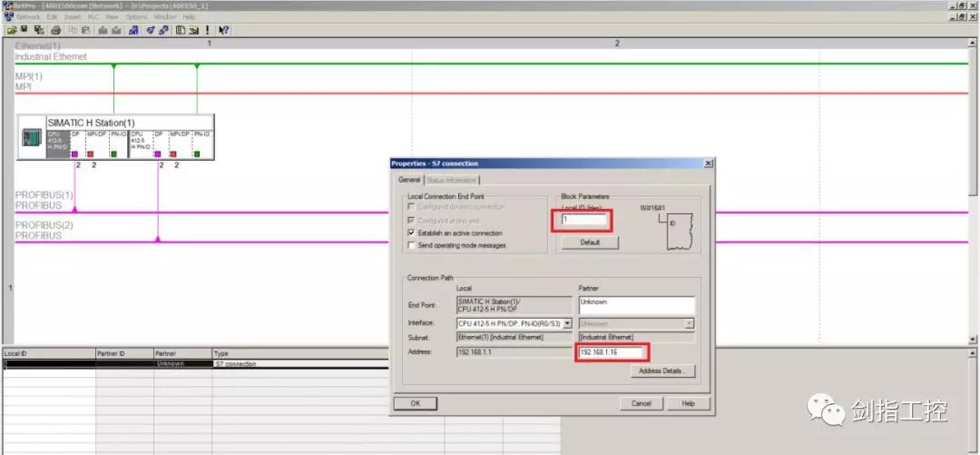Enable Send operating mode messages checkbox
The image size is (980, 455).
tap(412, 245)
